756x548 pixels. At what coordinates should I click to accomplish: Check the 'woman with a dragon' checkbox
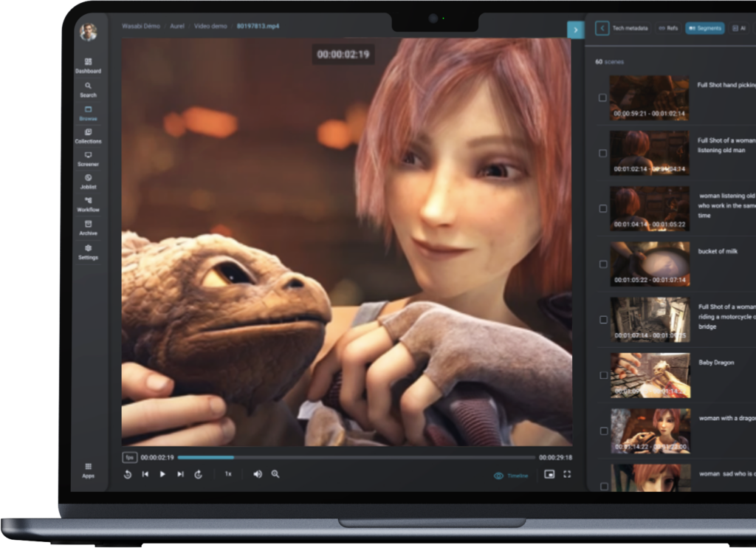coord(604,431)
